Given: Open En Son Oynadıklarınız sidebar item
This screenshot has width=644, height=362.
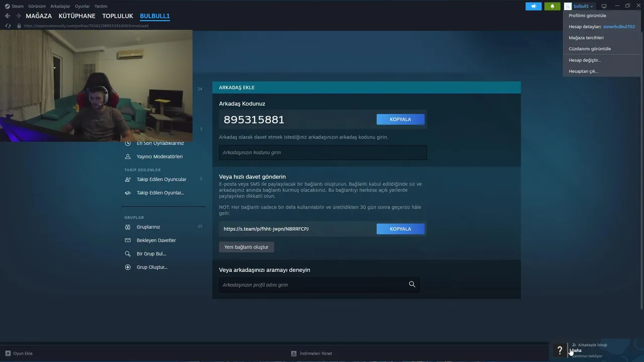Looking at the screenshot, I should click(160, 143).
